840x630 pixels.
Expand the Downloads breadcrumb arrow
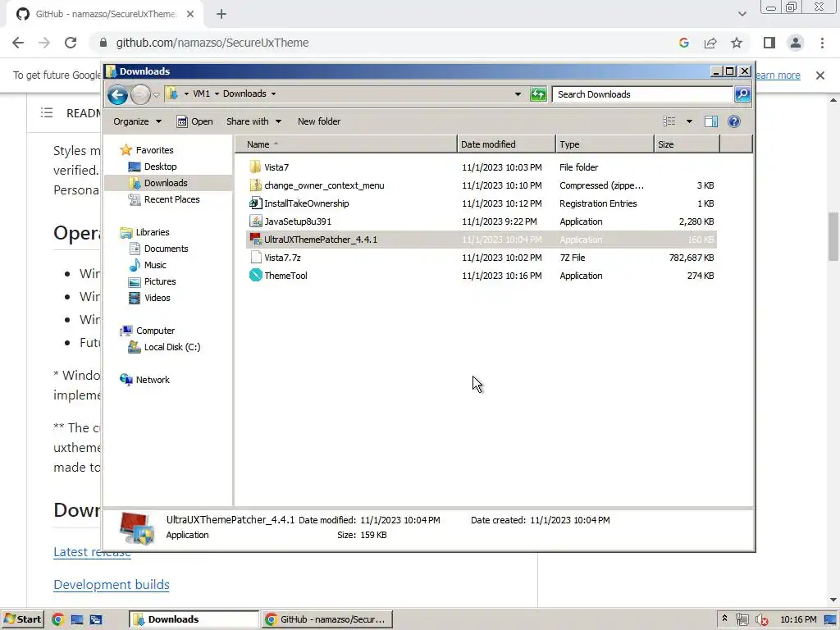click(x=273, y=94)
